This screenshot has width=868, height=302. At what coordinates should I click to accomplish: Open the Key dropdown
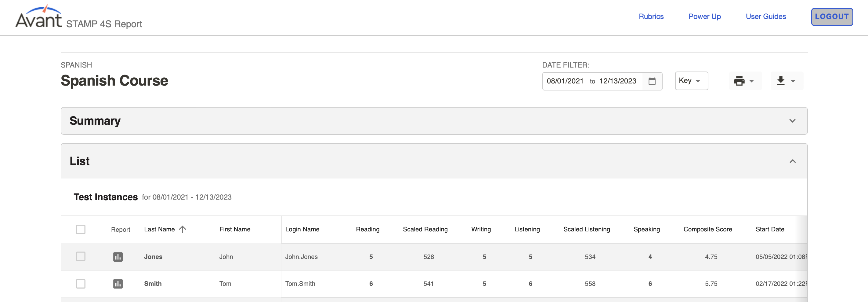(x=691, y=81)
